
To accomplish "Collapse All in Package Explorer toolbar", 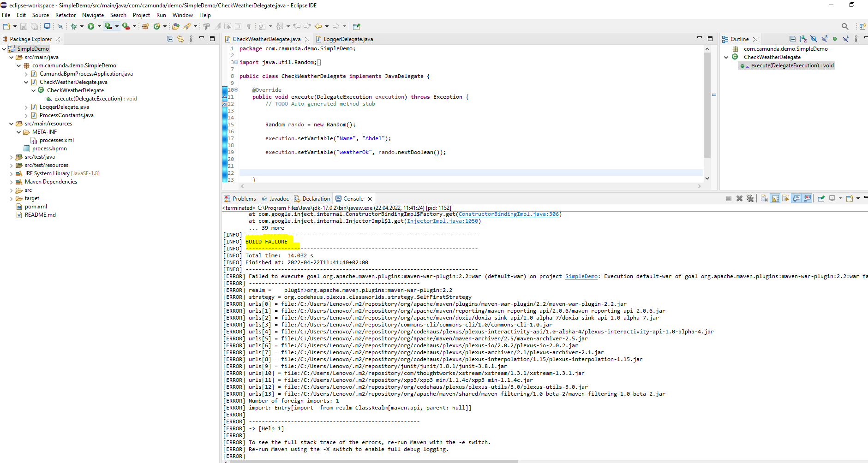I will [170, 39].
